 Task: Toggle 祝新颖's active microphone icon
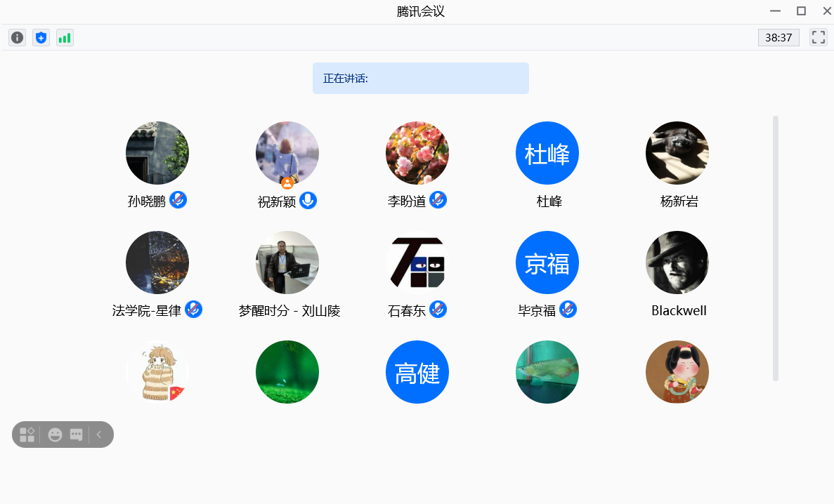point(308,200)
